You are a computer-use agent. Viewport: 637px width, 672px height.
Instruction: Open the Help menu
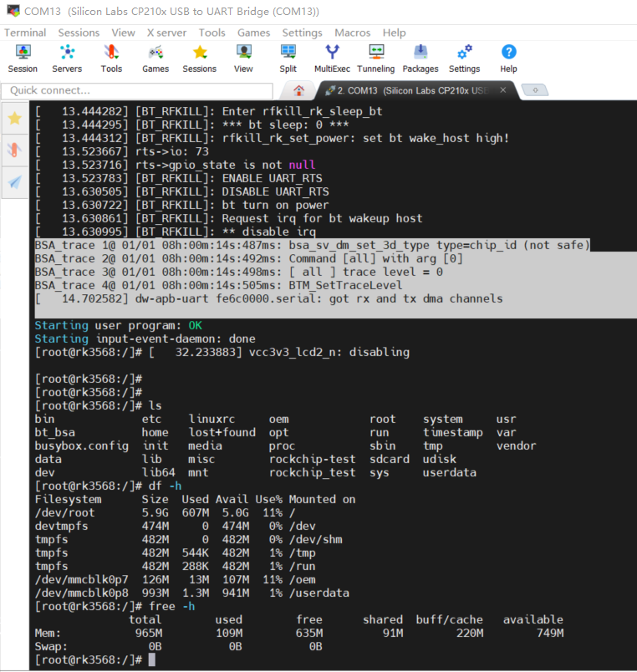tap(394, 33)
